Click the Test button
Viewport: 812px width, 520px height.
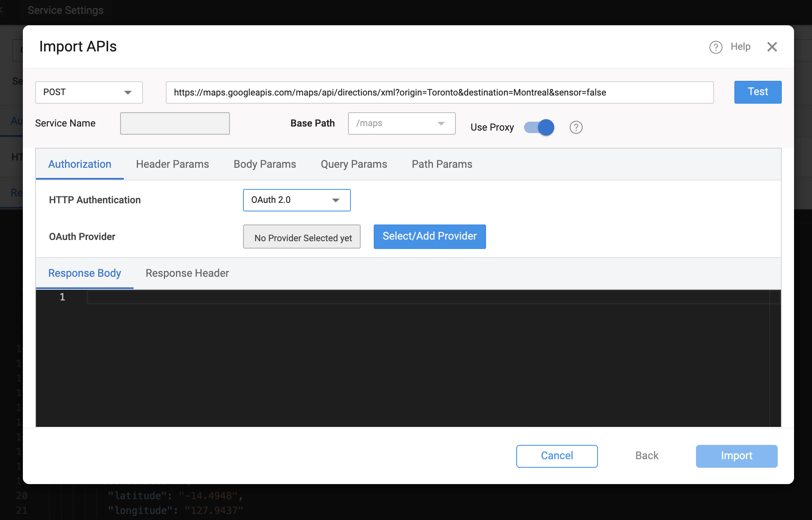pos(757,92)
